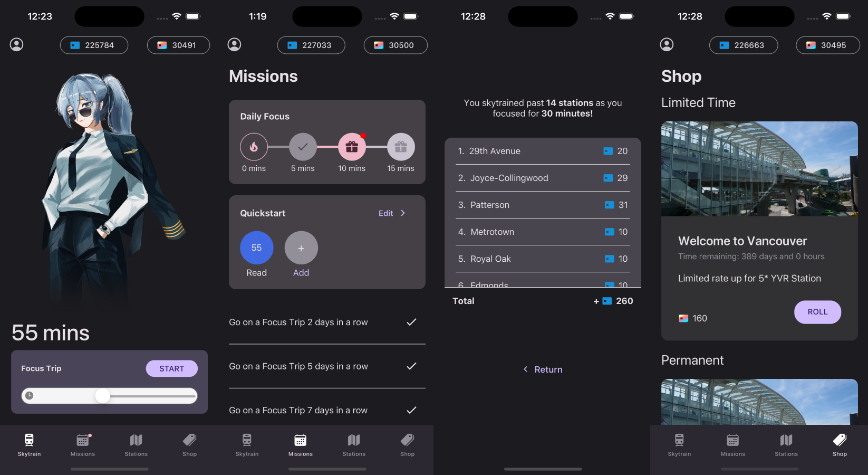Image resolution: width=868 pixels, height=475 pixels.
Task: Expand Quickstart using the Edit chevron
Action: [403, 213]
